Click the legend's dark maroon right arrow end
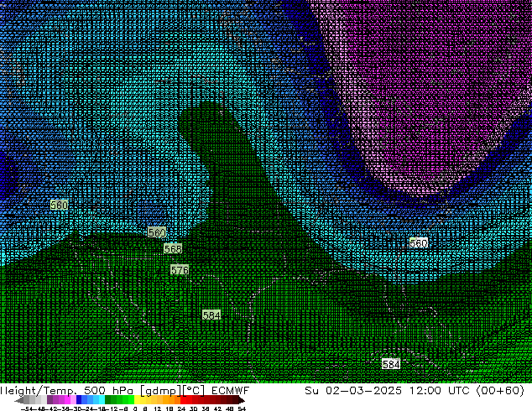This screenshot has width=532, height=411. pos(242,400)
